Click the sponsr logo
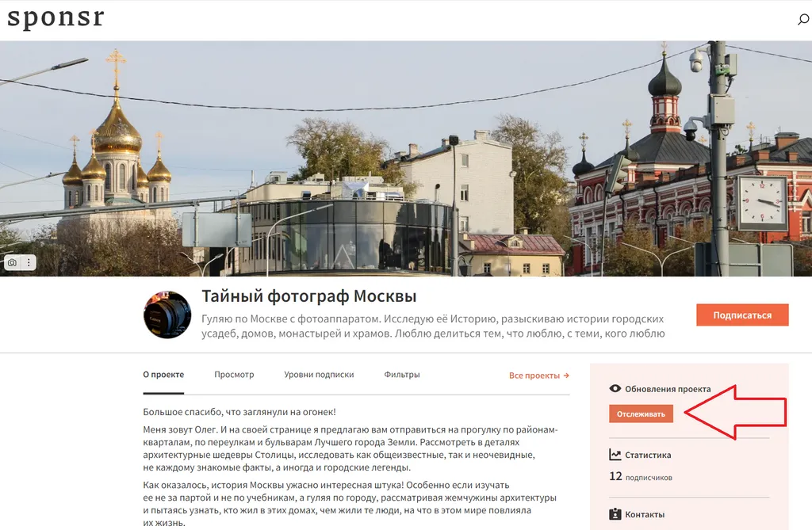Image resolution: width=812 pixels, height=530 pixels. tap(56, 17)
